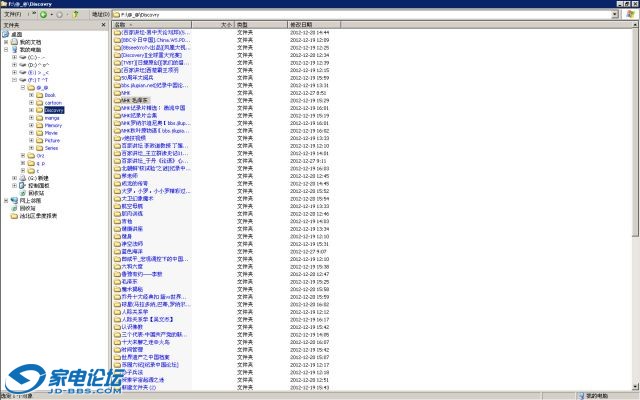Click the Up one level folder icon
640x400 pixels.
75,15
